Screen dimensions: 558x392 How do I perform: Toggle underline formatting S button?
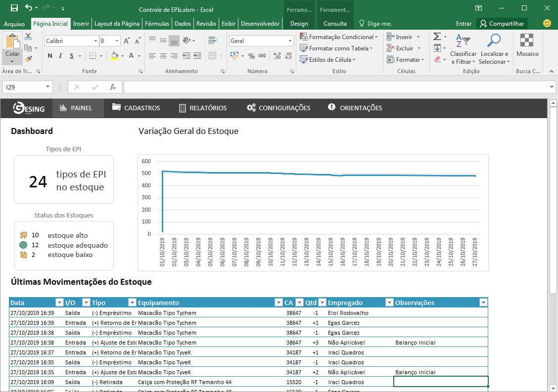click(x=72, y=56)
